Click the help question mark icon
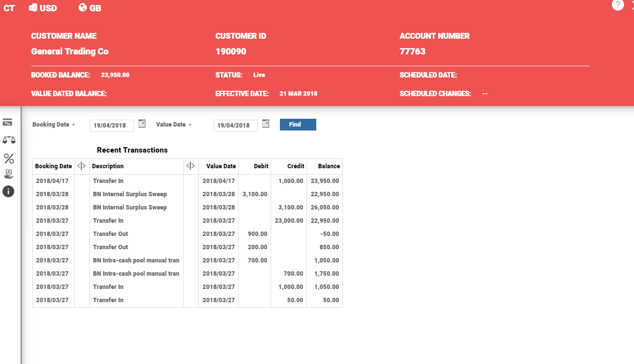Screen dimensions: 634x364 (x=617, y=5)
